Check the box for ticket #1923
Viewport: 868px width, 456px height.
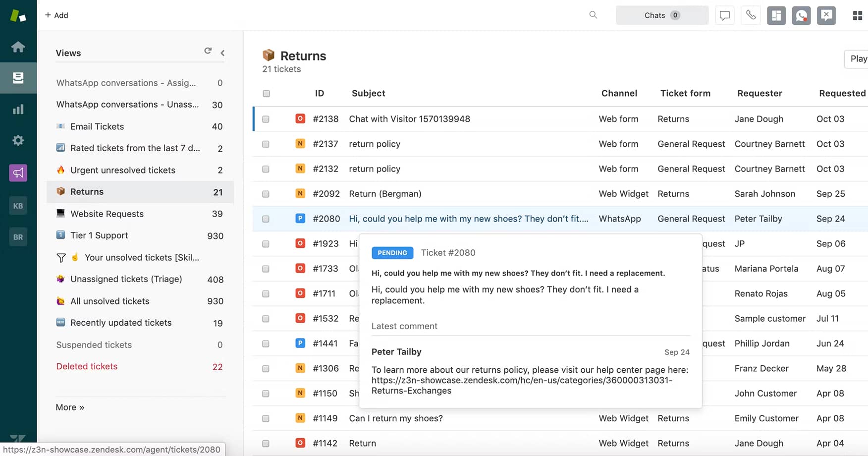[x=266, y=244]
